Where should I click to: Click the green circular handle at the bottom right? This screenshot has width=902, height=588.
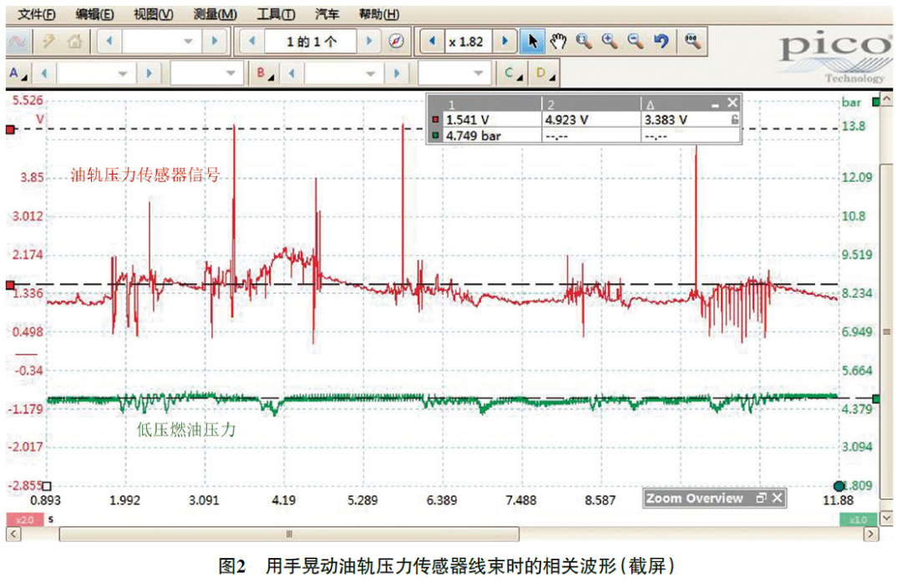[x=839, y=486]
